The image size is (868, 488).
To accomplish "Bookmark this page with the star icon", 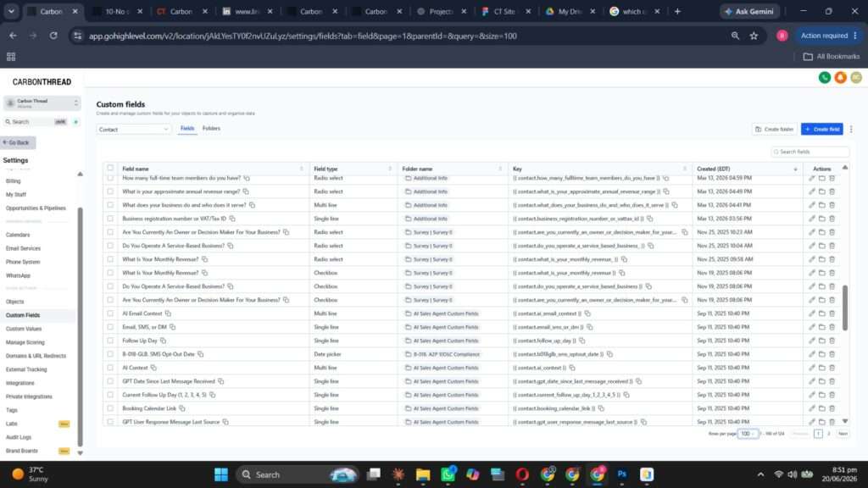I will click(x=754, y=36).
